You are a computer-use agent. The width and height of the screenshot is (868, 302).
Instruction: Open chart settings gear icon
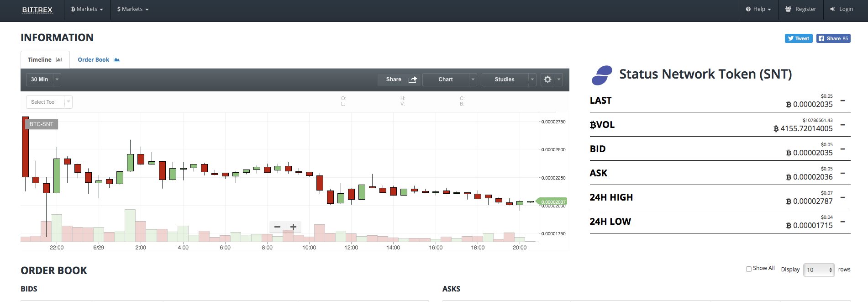[547, 79]
